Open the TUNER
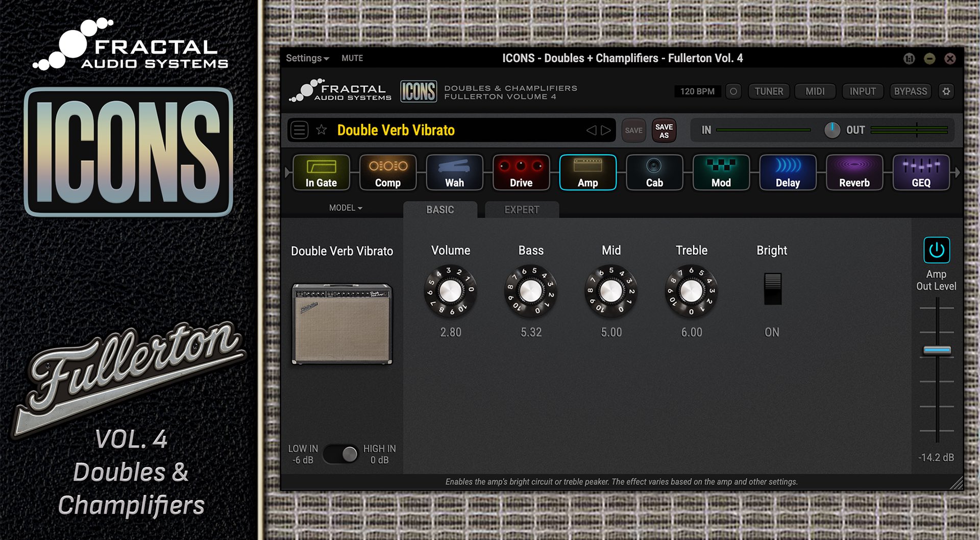 769,91
